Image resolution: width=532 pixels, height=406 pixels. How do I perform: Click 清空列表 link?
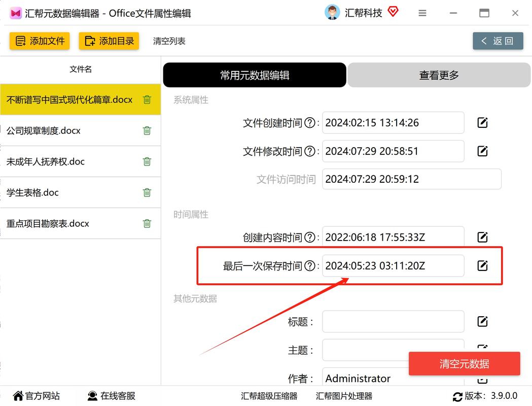(x=169, y=41)
